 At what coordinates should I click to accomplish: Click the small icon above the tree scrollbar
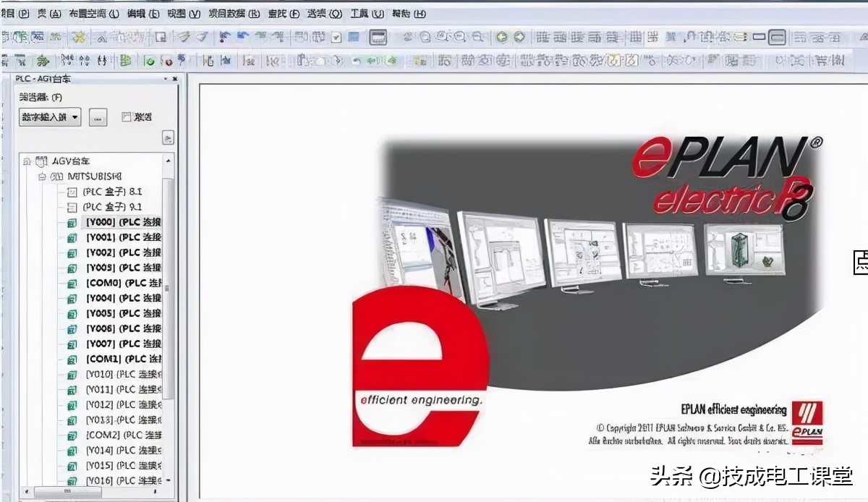click(x=168, y=138)
